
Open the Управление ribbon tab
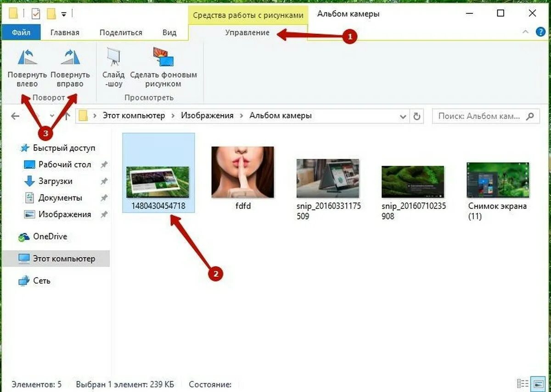point(247,33)
